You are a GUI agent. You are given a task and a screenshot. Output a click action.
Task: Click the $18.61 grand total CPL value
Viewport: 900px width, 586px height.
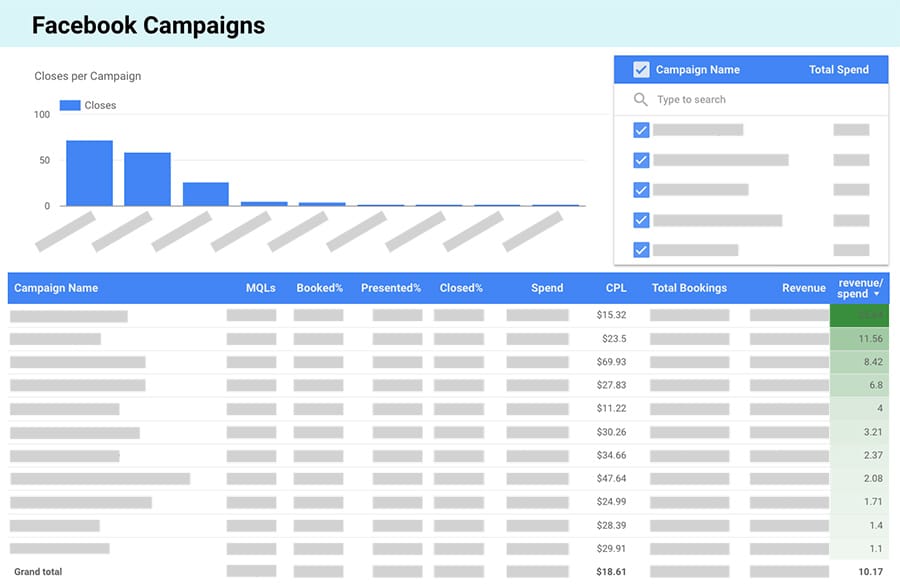pyautogui.click(x=611, y=572)
